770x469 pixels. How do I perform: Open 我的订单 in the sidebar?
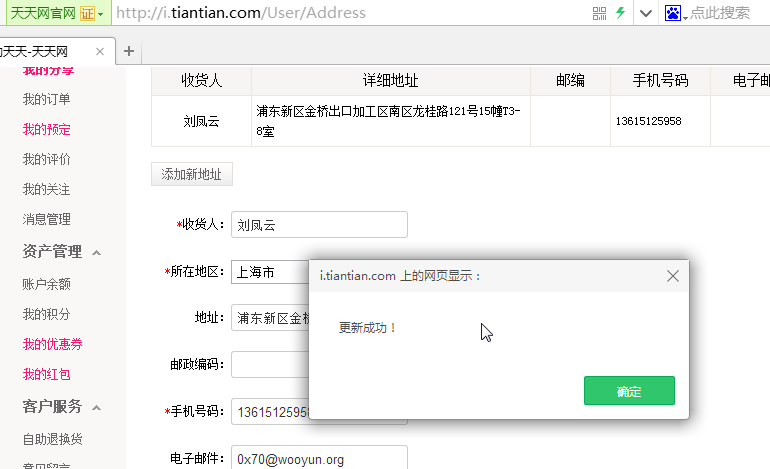pos(47,99)
